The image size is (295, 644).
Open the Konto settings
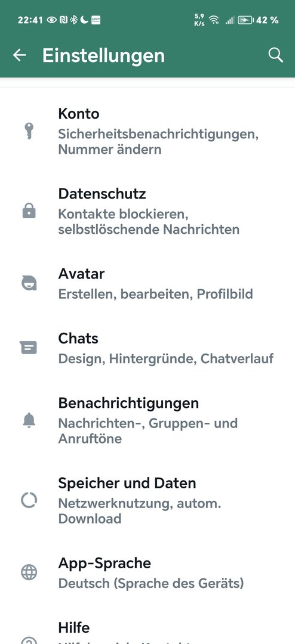click(147, 131)
